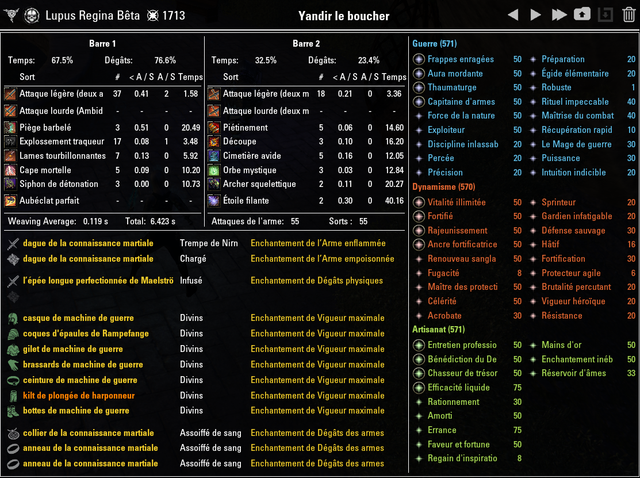Click the Barre 1 column header

[102, 44]
